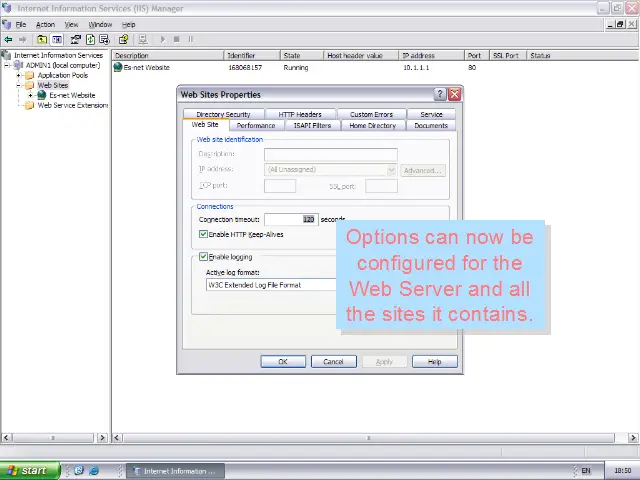Click the Connect to computer toolbar icon
Viewport: 640px width, 480px height.
[142, 40]
